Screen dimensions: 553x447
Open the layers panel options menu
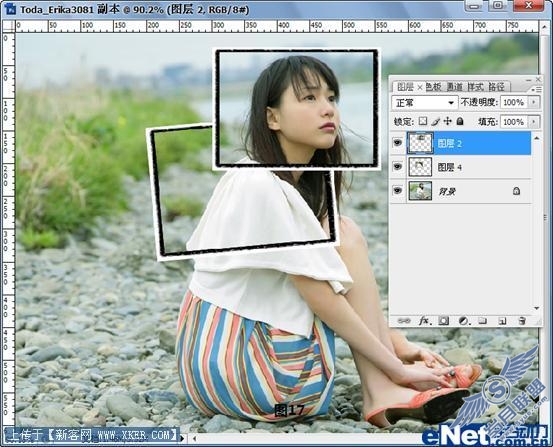(536, 90)
